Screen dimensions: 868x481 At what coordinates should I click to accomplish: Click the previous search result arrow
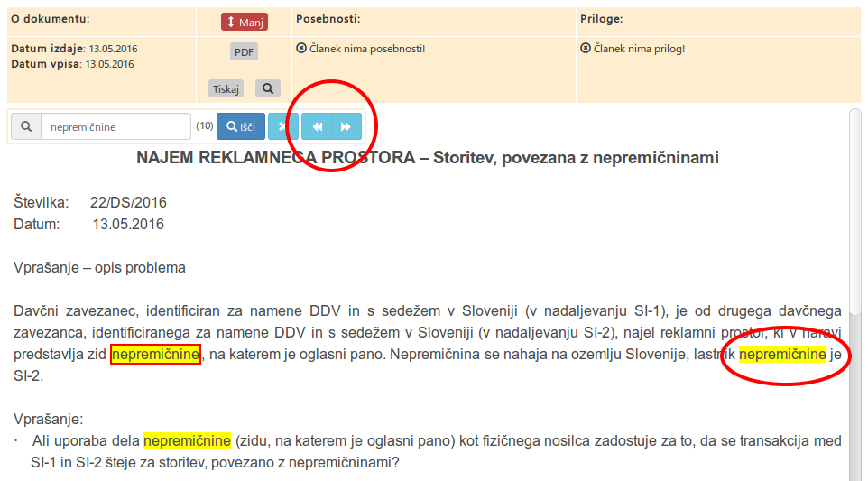coord(317,127)
